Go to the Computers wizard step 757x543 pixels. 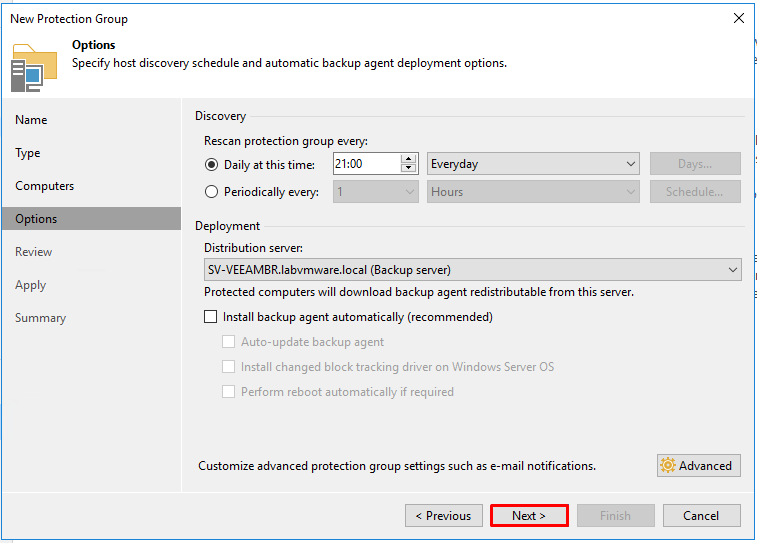44,186
